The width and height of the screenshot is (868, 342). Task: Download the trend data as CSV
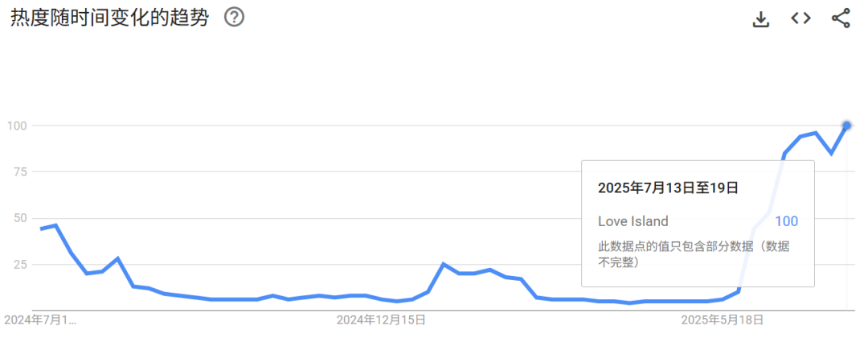[761, 19]
